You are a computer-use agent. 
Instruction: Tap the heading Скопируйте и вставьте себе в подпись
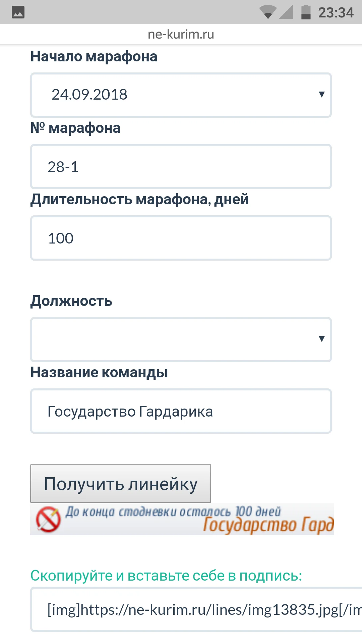166,575
